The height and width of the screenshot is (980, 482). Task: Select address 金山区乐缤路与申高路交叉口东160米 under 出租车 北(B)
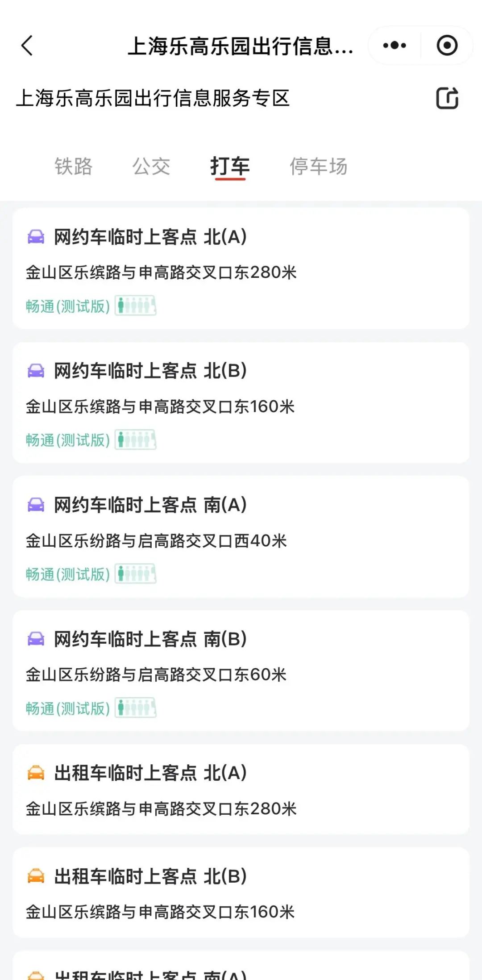[160, 912]
